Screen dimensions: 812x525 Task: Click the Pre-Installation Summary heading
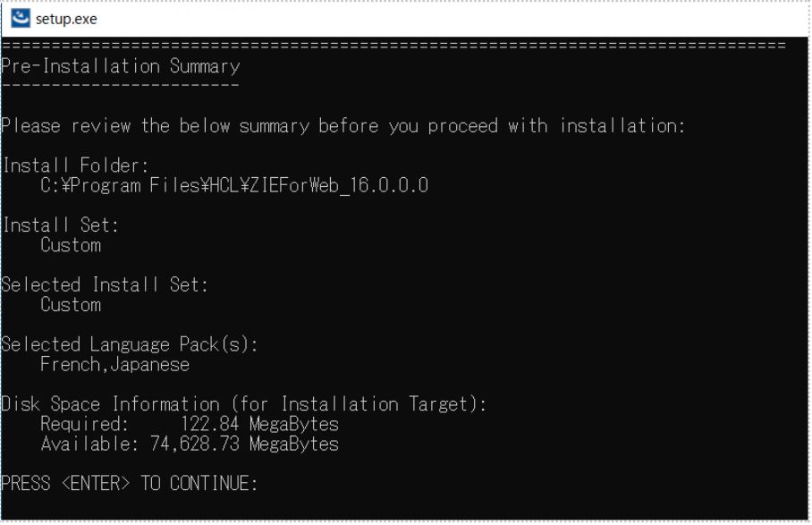tap(120, 66)
